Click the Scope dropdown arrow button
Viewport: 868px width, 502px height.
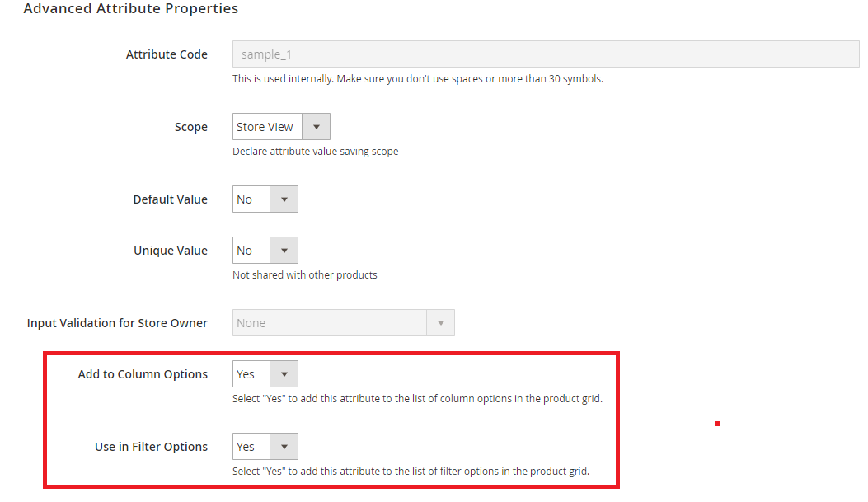pyautogui.click(x=317, y=127)
